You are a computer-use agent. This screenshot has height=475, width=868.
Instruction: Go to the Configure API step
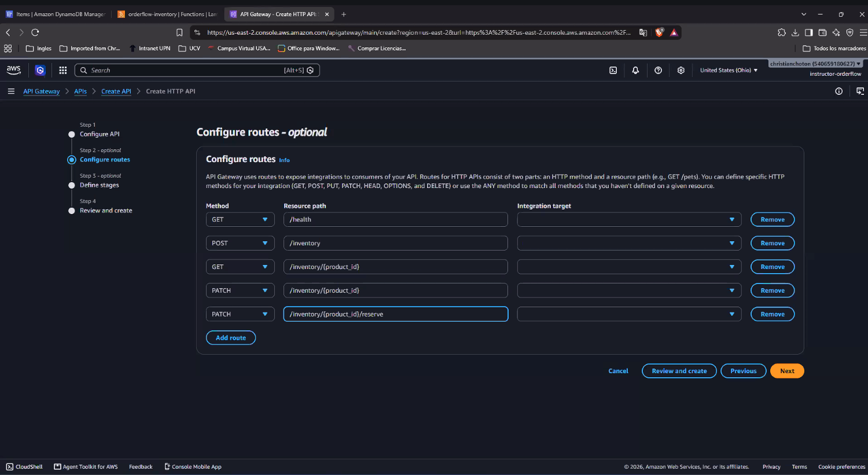[100, 134]
